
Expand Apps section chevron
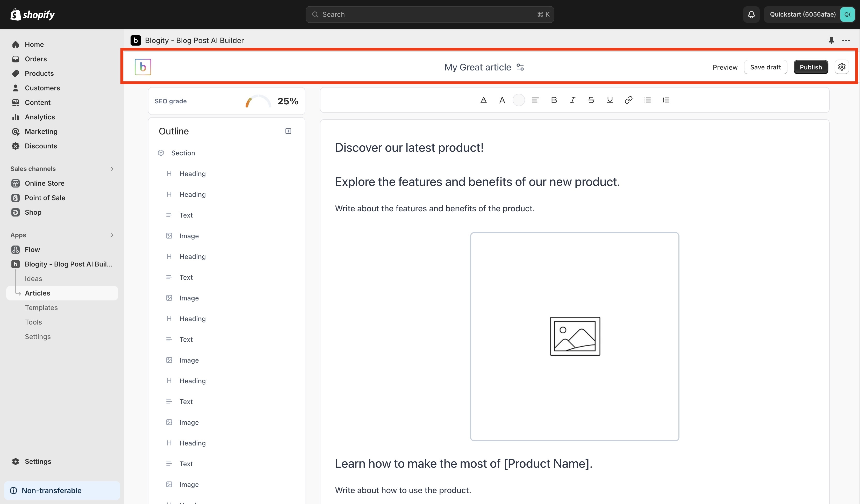coord(112,235)
